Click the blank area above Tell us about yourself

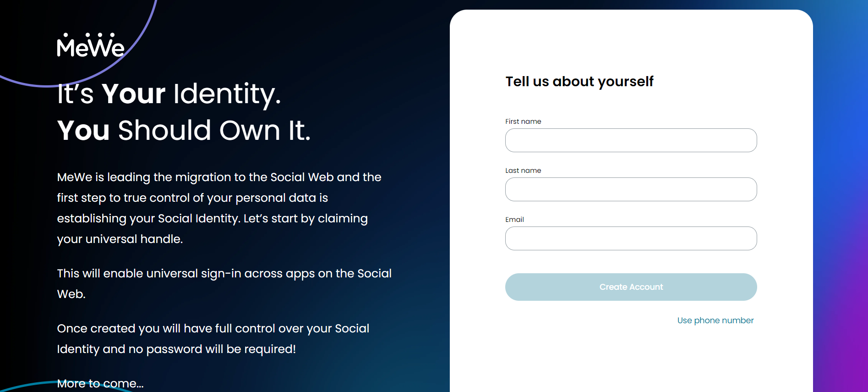click(x=631, y=41)
